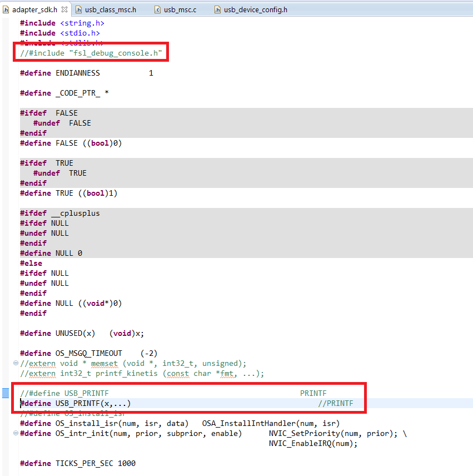
Task: Place cursor on #include <stdio.h> line
Action: click(x=60, y=33)
